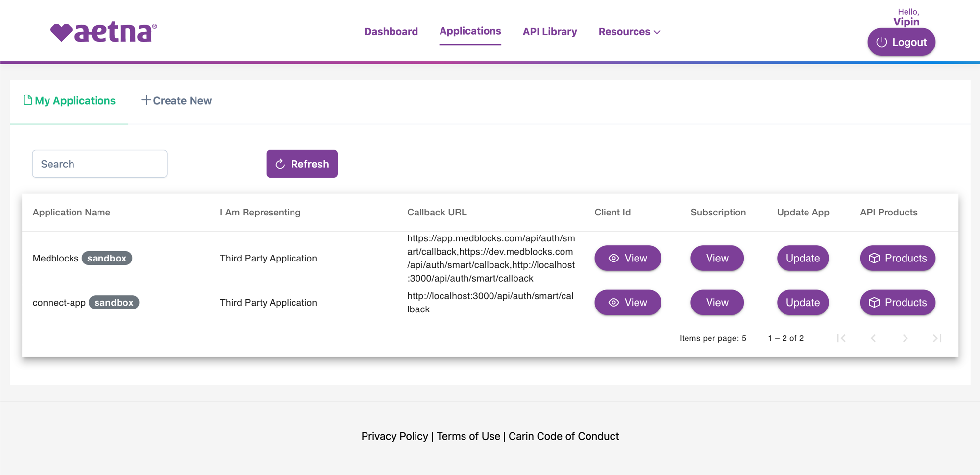Switch to My Applications tab
Image resolution: width=980 pixels, height=475 pixels.
69,101
